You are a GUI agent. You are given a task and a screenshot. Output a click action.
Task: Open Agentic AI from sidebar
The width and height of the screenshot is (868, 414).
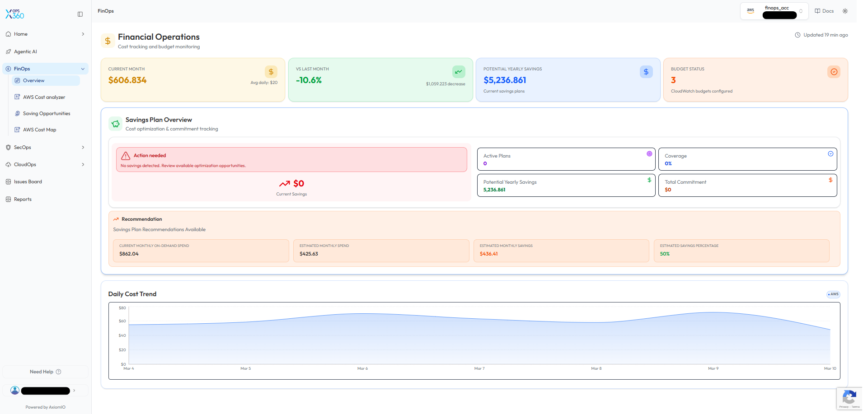coord(25,52)
